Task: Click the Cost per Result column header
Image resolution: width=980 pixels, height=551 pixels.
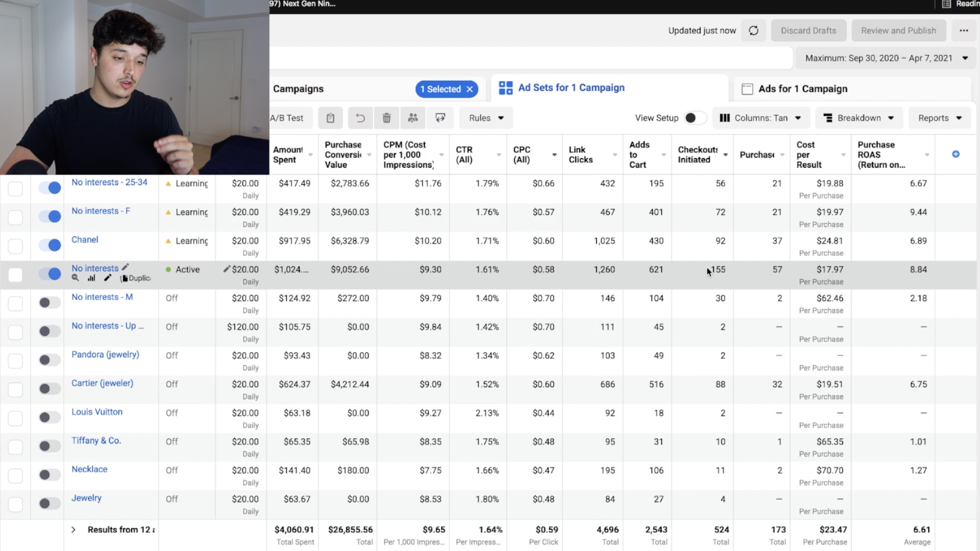Action: coord(820,155)
